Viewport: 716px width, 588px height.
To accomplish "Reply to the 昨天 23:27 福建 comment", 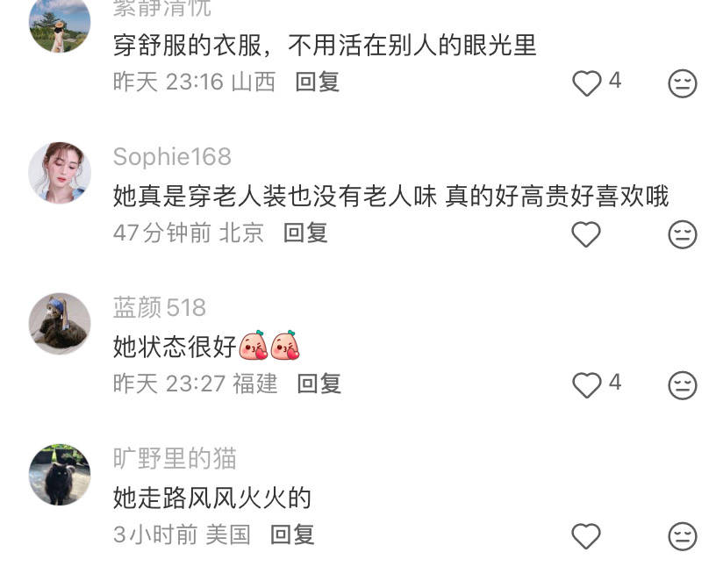I will point(319,384).
